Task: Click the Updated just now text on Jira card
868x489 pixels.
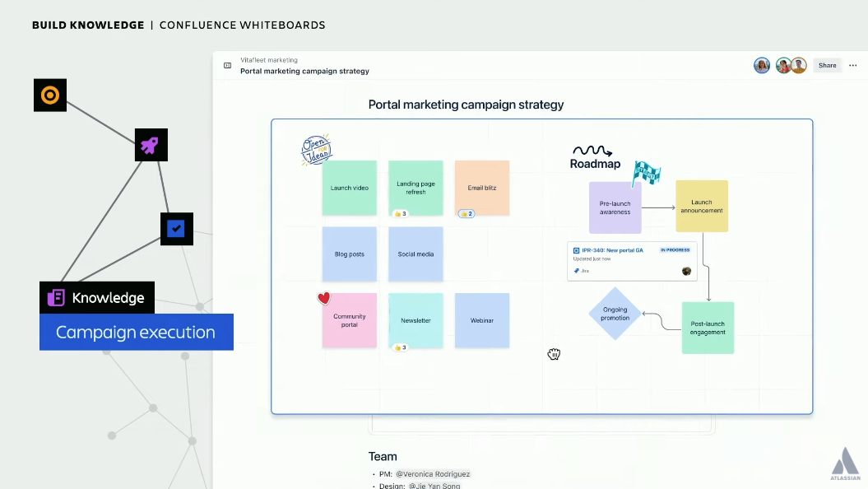Action: click(x=592, y=259)
